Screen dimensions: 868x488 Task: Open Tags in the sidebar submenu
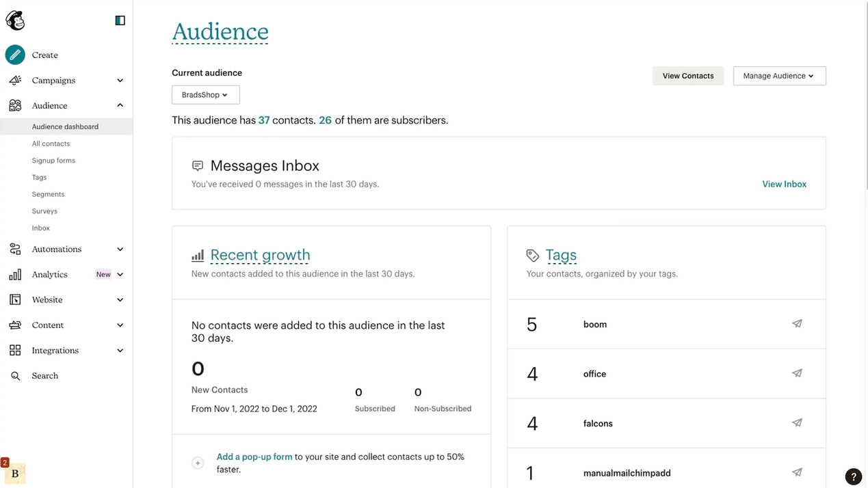(x=39, y=177)
